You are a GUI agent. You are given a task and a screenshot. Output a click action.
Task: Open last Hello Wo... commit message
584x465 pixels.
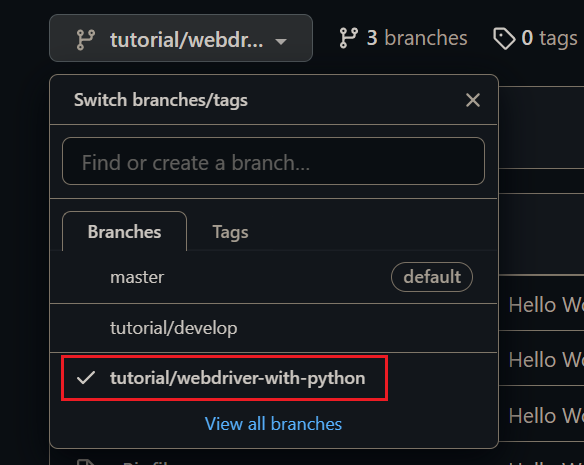[x=546, y=415]
